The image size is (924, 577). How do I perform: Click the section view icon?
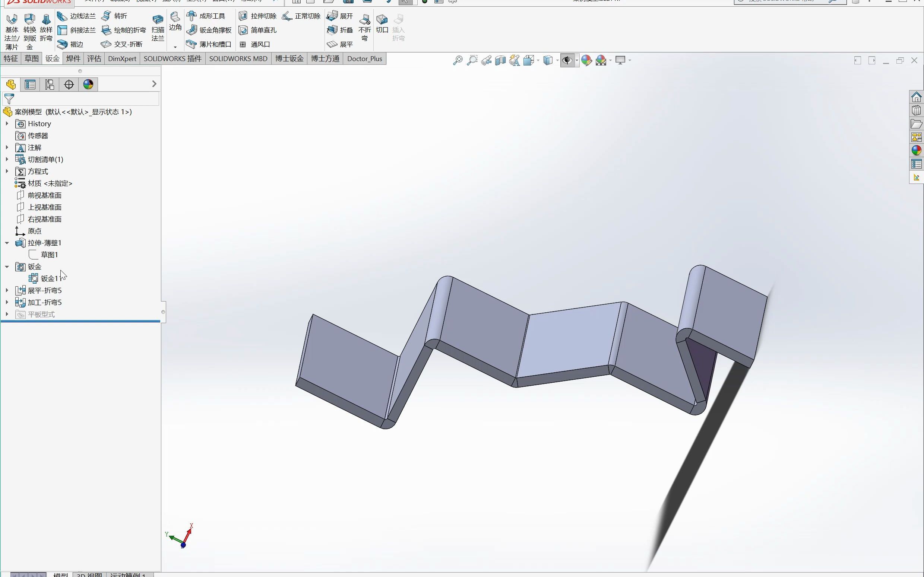click(500, 60)
